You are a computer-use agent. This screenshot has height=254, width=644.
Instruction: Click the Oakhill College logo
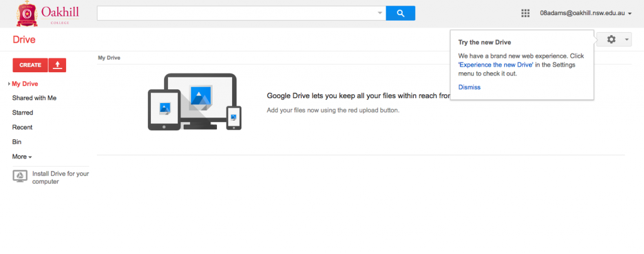[x=48, y=14]
